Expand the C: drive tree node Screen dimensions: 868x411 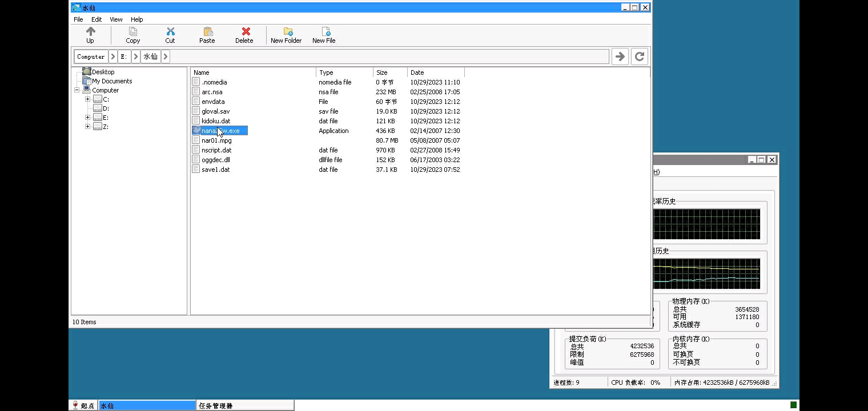tap(87, 99)
